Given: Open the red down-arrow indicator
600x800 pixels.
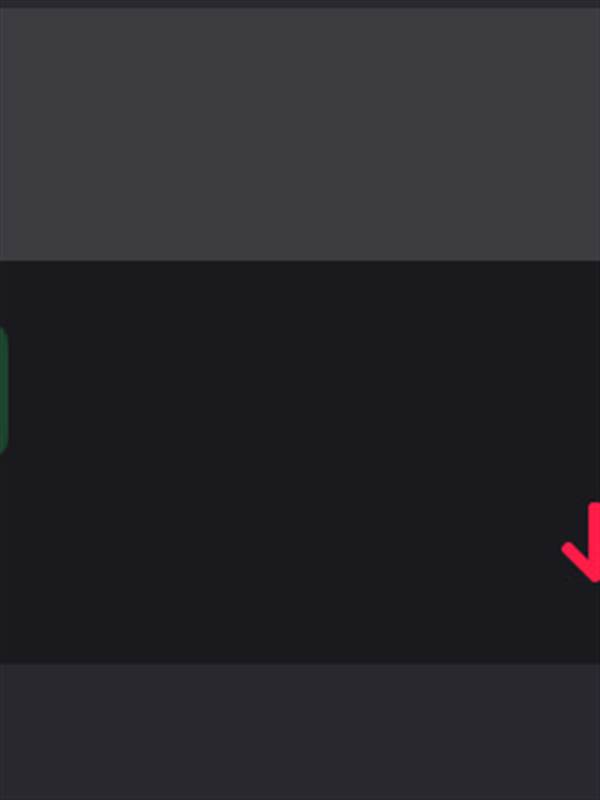Looking at the screenshot, I should tap(583, 542).
